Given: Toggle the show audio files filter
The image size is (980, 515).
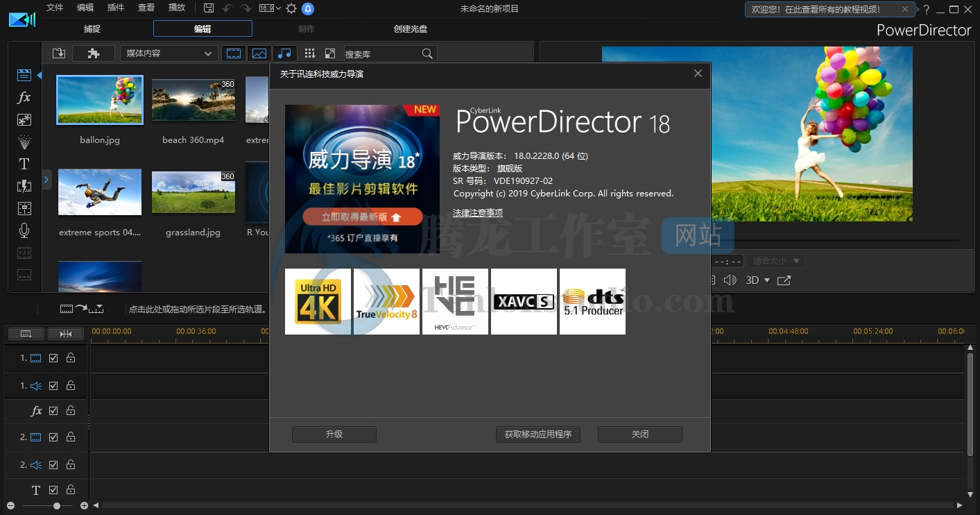Looking at the screenshot, I should click(284, 53).
